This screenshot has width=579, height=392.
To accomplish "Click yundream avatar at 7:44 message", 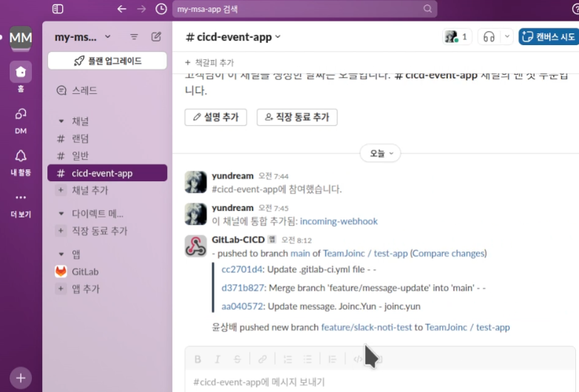I will pos(196,182).
